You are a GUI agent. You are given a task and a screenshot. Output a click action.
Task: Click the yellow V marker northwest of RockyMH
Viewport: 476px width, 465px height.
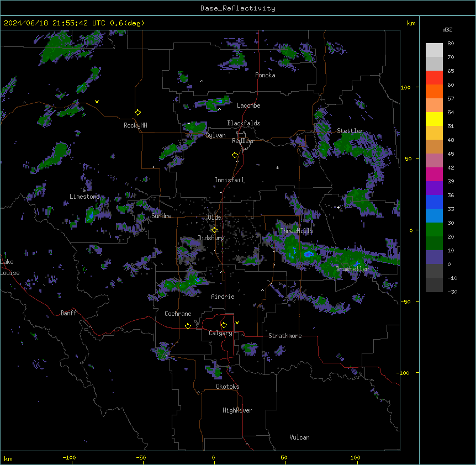pyautogui.click(x=97, y=102)
